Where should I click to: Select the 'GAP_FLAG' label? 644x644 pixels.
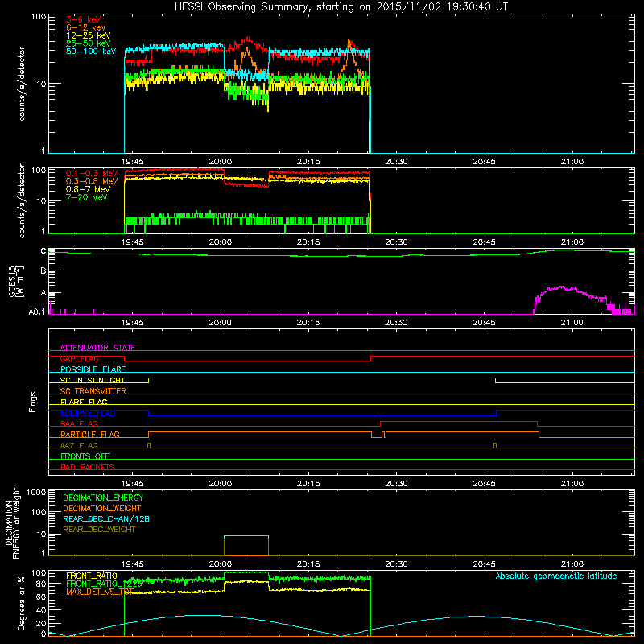[x=79, y=358]
